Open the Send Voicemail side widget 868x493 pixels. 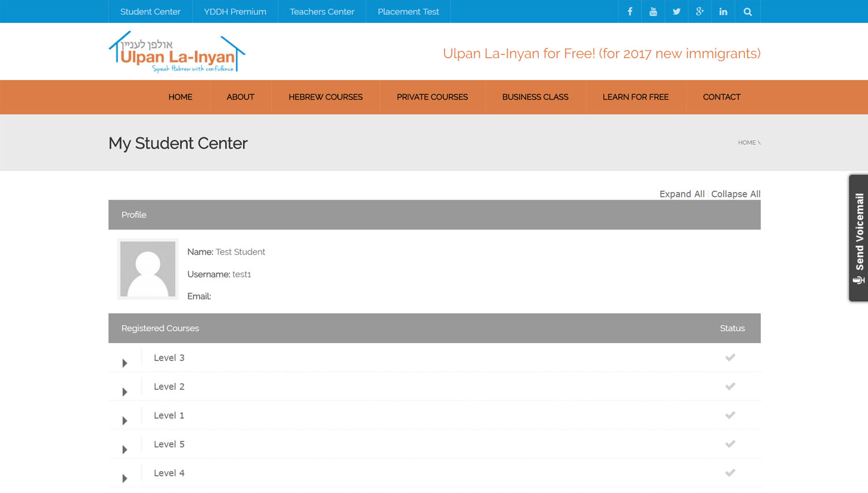tap(859, 238)
